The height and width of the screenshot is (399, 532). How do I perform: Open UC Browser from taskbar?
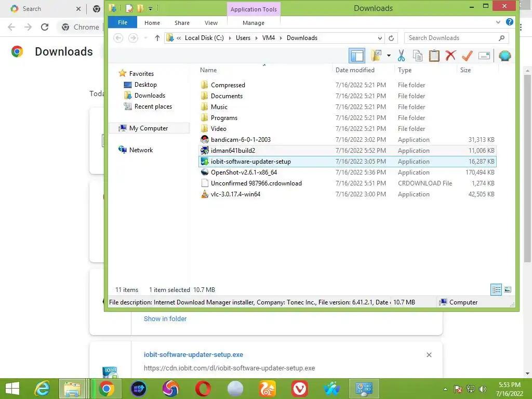point(268,389)
